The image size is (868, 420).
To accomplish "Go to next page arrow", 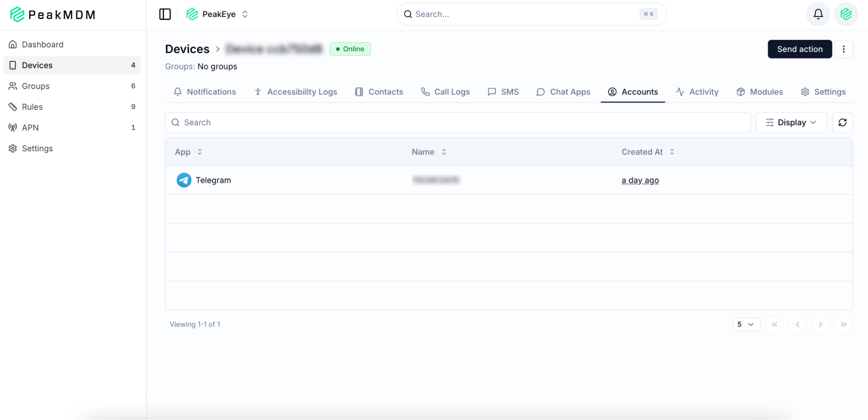I will (820, 324).
